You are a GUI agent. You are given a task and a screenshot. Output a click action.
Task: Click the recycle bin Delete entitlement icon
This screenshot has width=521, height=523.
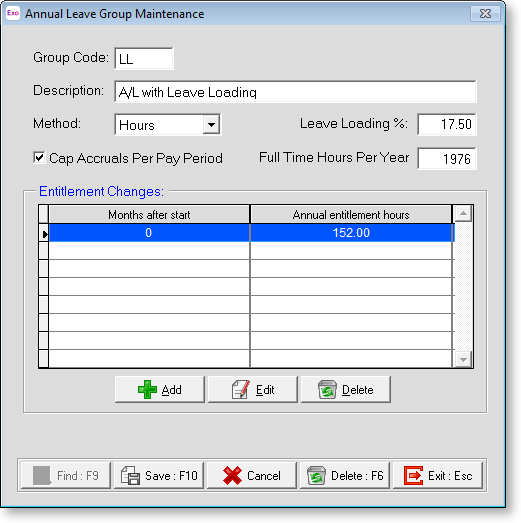click(x=327, y=389)
